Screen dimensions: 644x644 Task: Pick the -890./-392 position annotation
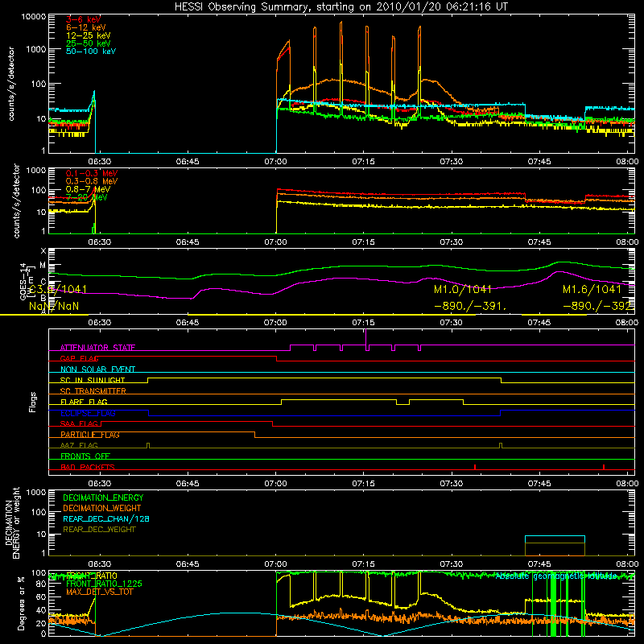click(x=597, y=306)
